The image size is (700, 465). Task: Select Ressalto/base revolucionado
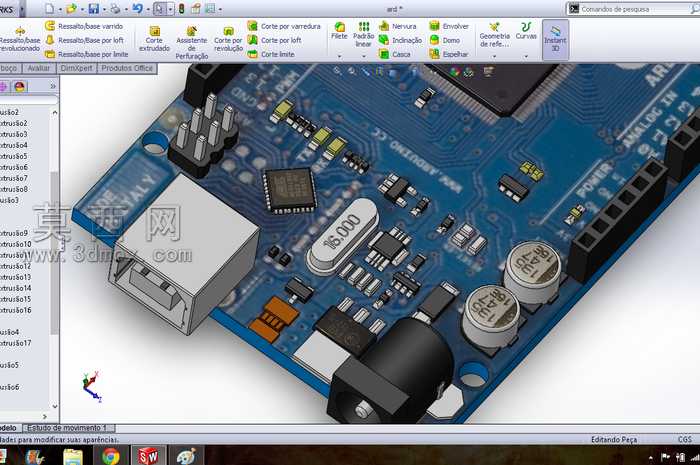(20, 39)
